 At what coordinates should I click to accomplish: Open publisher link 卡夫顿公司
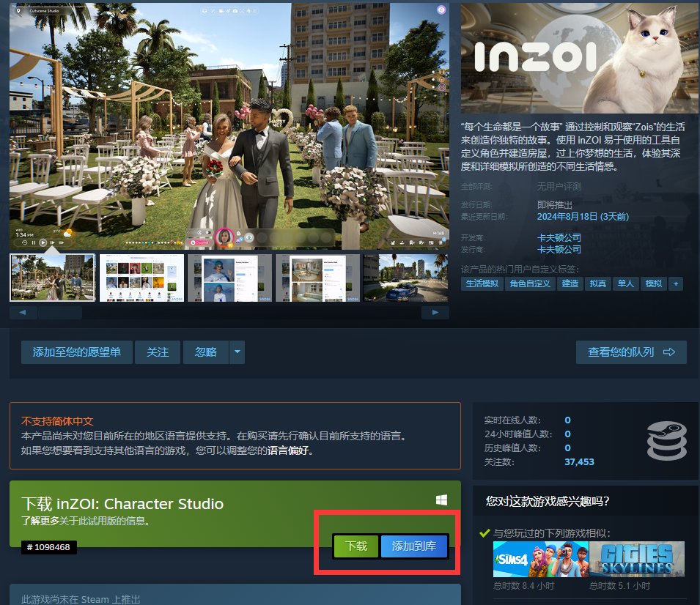(x=559, y=249)
